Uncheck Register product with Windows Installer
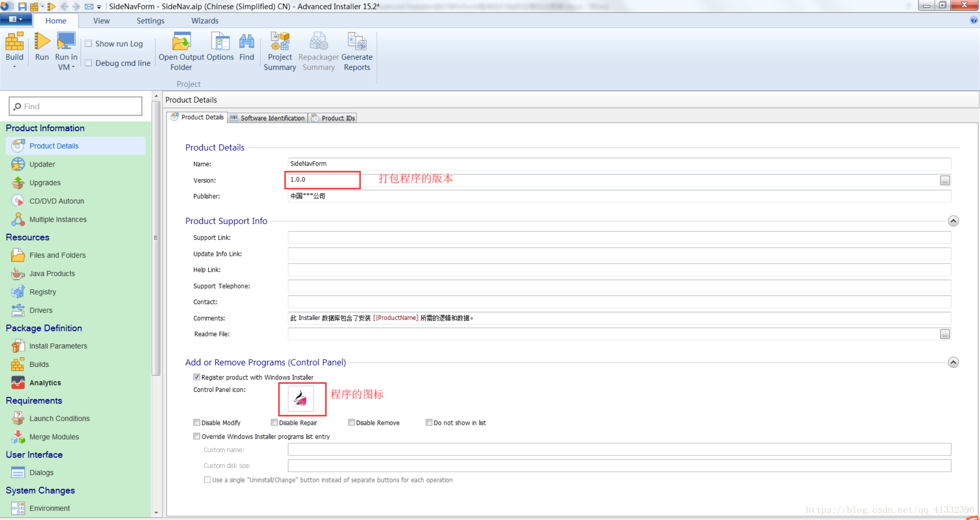Image resolution: width=980 pixels, height=520 pixels. coord(197,377)
